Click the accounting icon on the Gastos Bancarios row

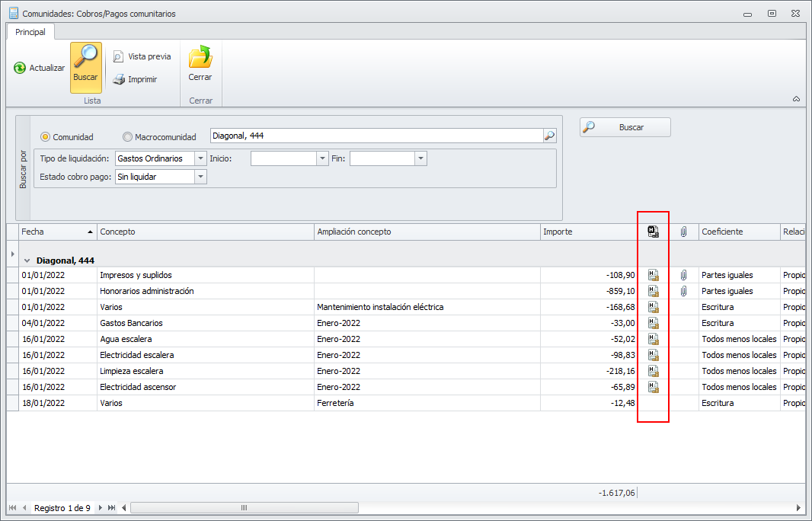coord(653,323)
